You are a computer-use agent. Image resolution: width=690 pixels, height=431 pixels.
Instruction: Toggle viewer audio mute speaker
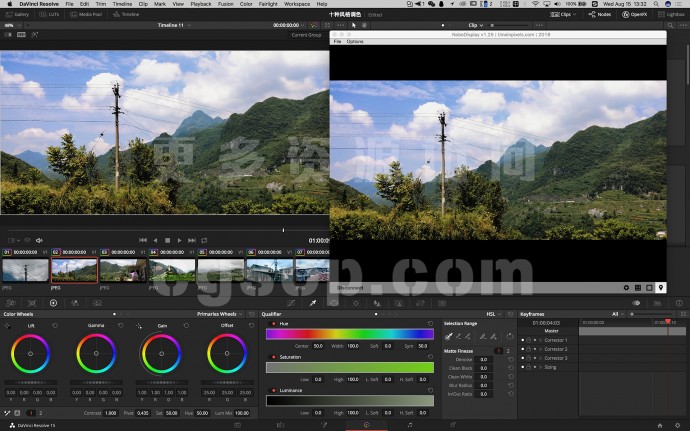39,240
